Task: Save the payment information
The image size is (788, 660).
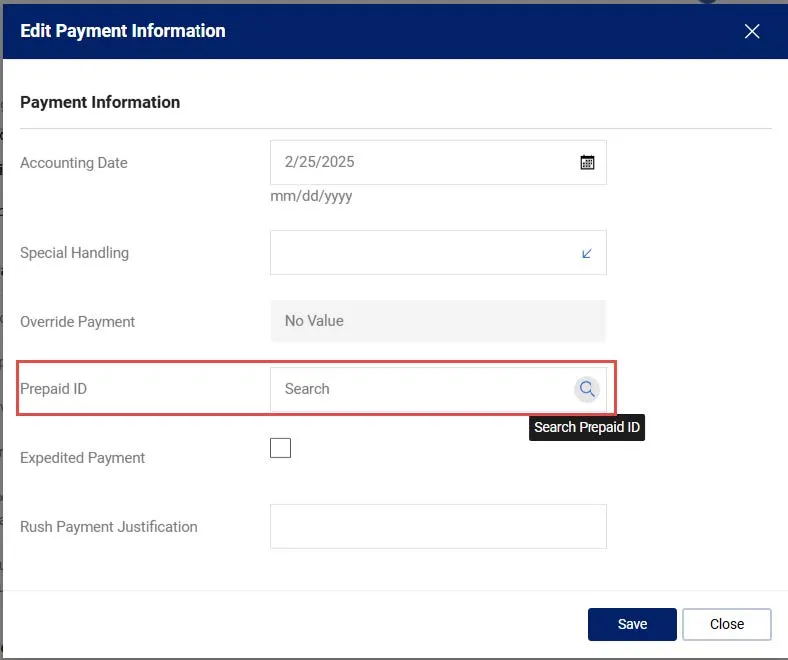Action: pos(632,624)
